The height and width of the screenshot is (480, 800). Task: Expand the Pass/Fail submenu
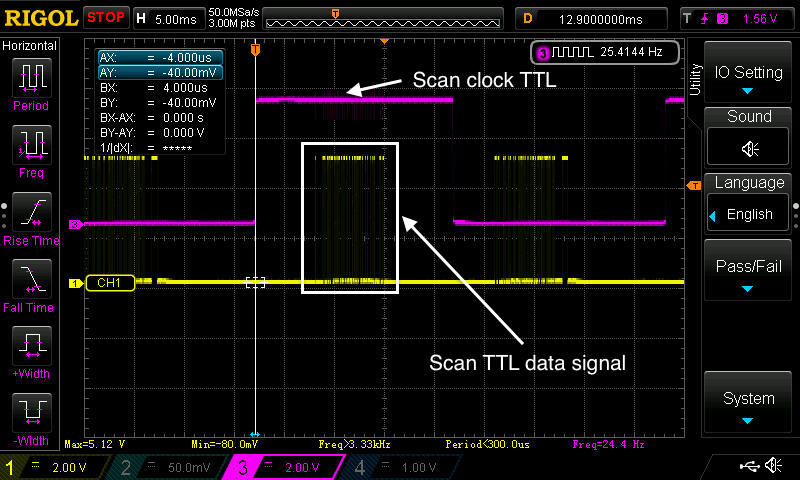point(749,275)
